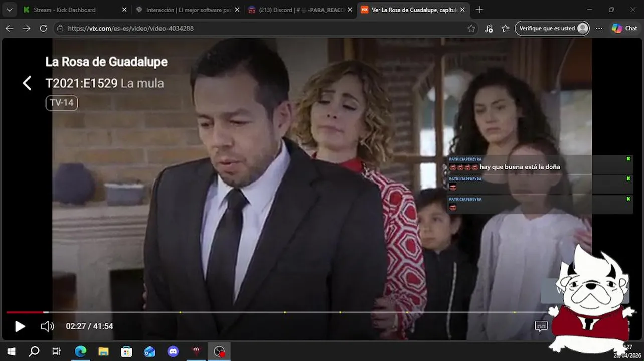Click the 02:27 / 41:54 time display
This screenshot has width=644, height=361.
[89, 326]
